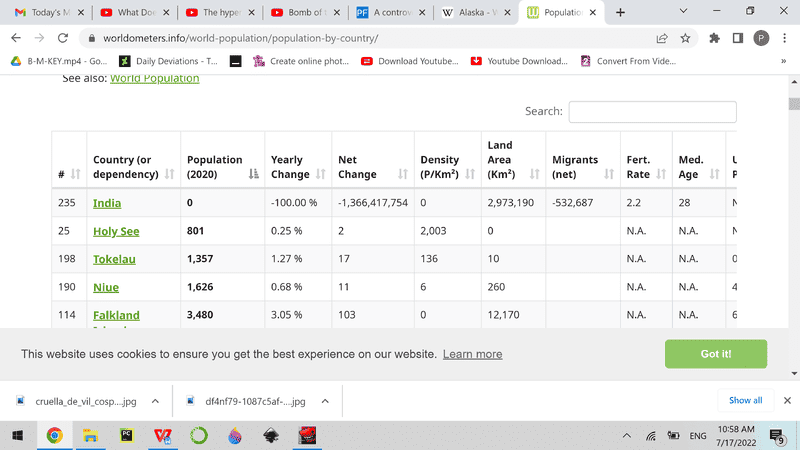Viewport: 800px width, 450px height.
Task: Open the Chrome extensions puzzle icon
Action: 714,38
